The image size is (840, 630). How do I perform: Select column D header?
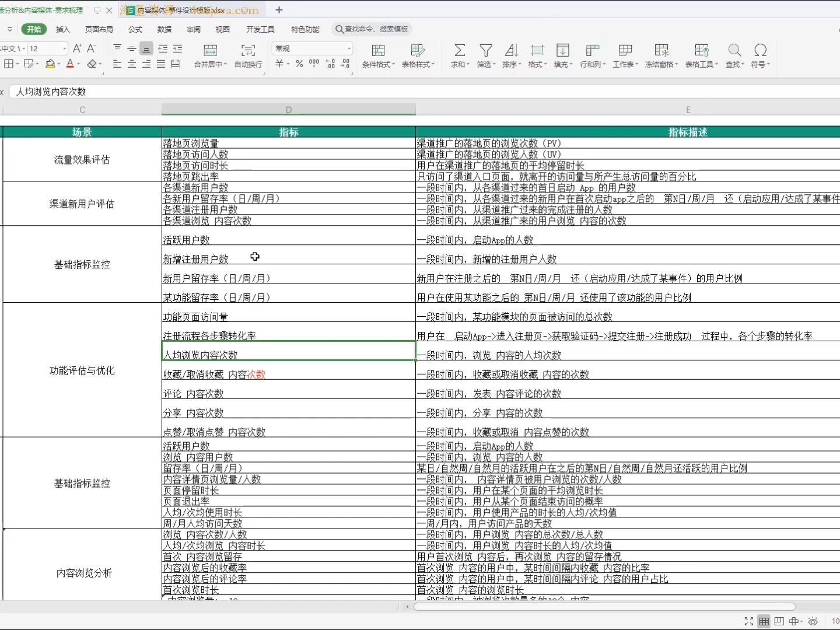point(288,110)
